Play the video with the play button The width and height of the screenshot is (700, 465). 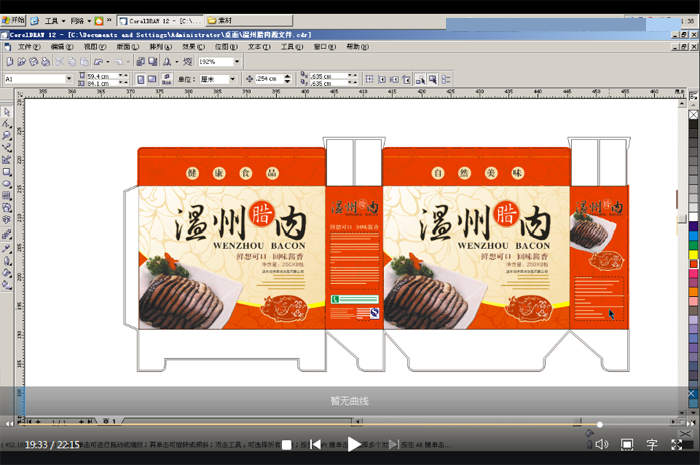pyautogui.click(x=353, y=444)
